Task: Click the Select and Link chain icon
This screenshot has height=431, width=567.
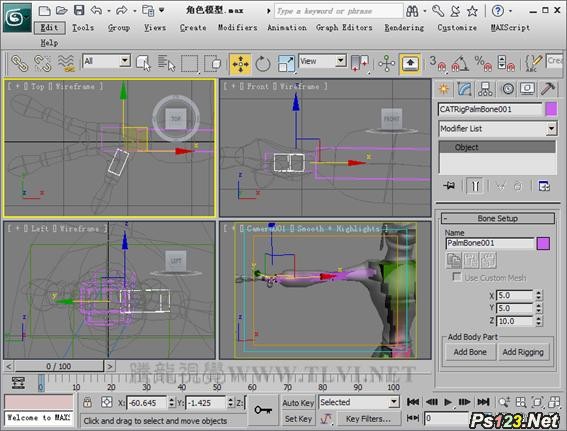Action: pos(19,64)
